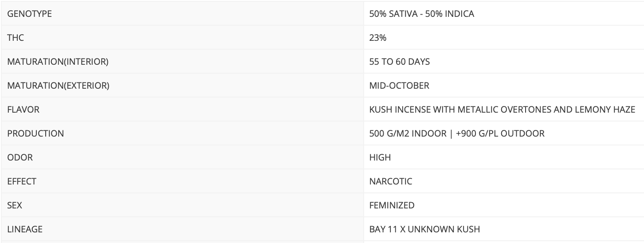Select the MID-OCTOBER value
Screen dimensions: 644x243
pos(399,86)
